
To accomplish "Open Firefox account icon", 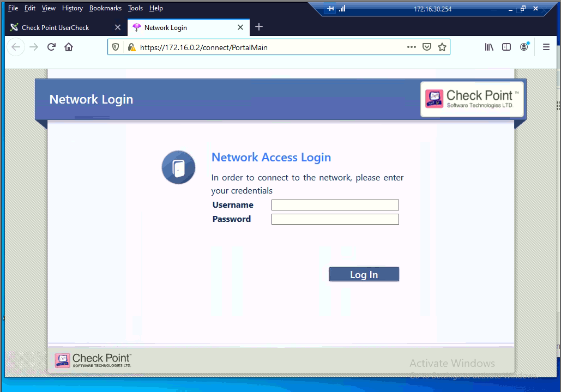I will 524,47.
